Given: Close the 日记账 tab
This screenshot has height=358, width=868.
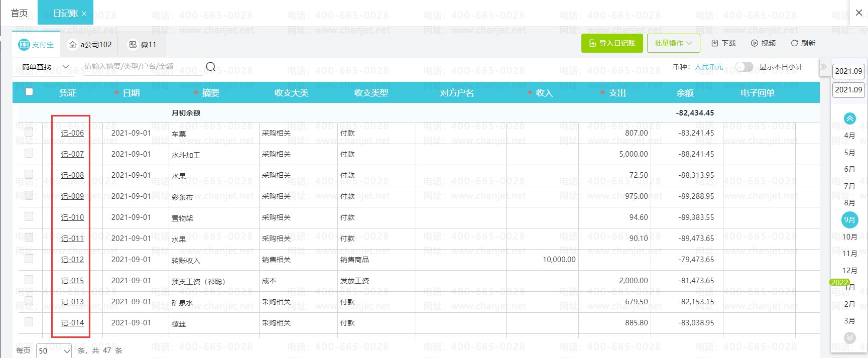Looking at the screenshot, I should pos(84,14).
